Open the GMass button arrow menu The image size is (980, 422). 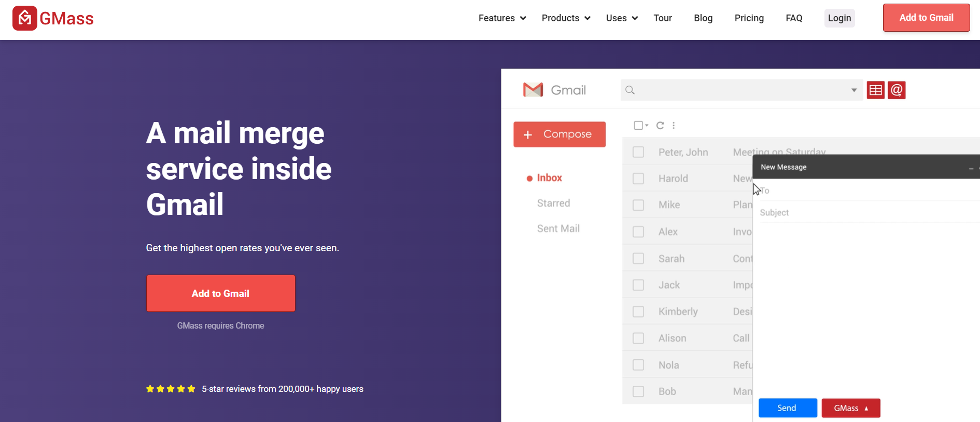866,409
